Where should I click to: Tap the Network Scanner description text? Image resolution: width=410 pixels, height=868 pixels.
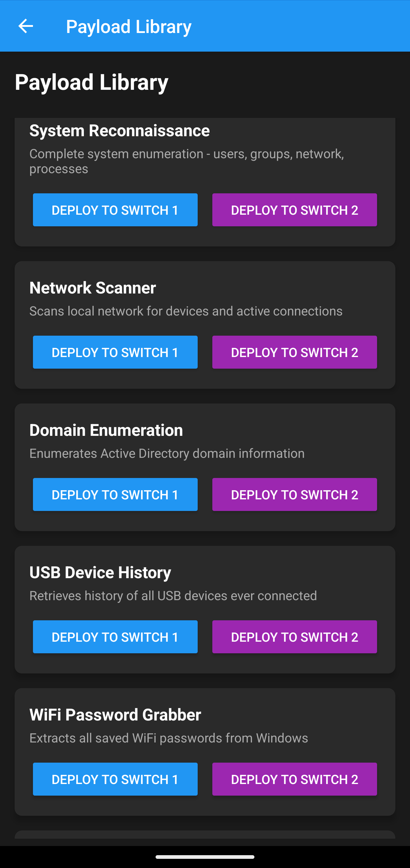pyautogui.click(x=186, y=311)
